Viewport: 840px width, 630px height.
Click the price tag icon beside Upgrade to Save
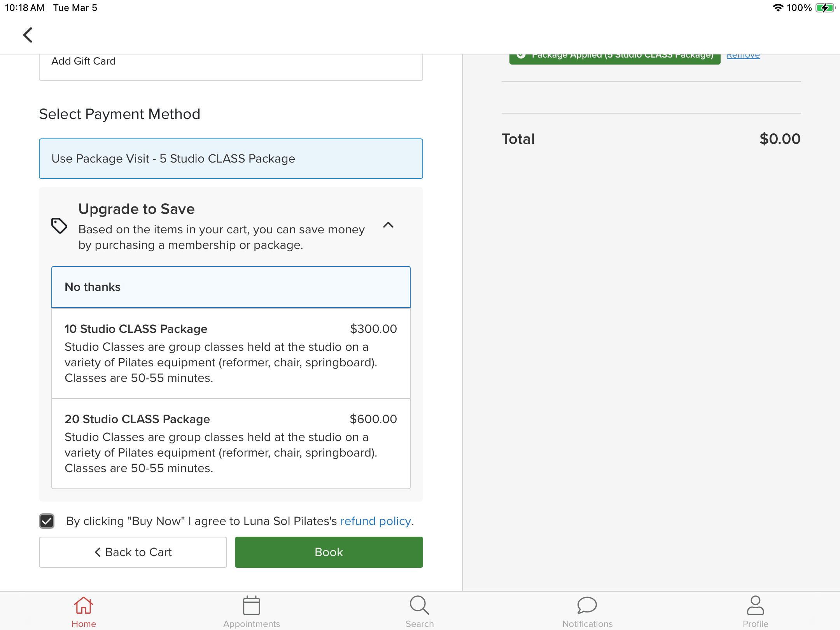tap(59, 226)
